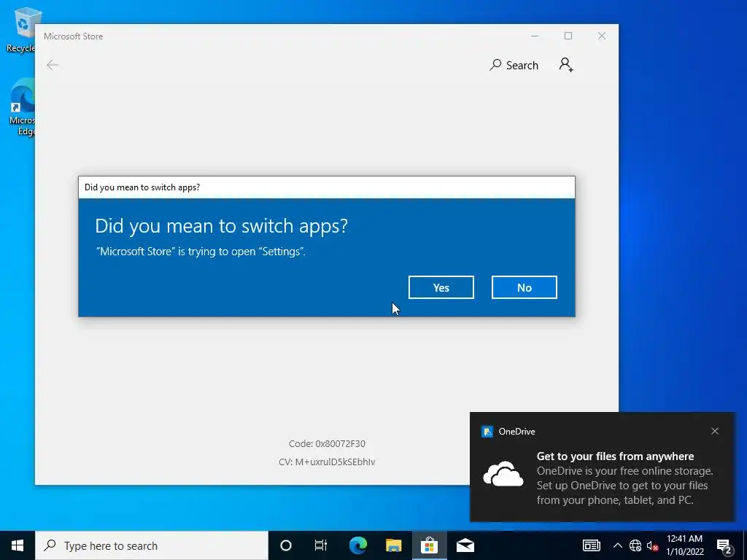Select the Microsoft Edge desktop shortcut
Viewport: 747px width, 560px height.
coord(21,108)
